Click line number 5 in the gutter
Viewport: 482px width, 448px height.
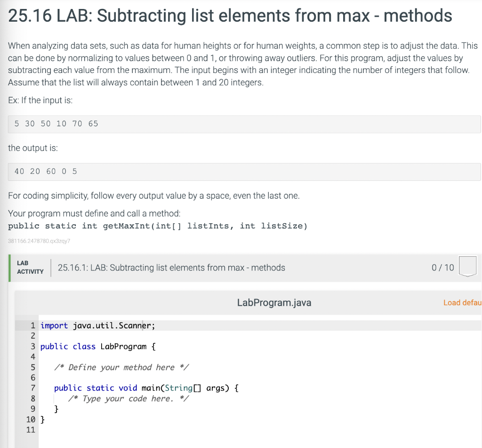pos(33,367)
